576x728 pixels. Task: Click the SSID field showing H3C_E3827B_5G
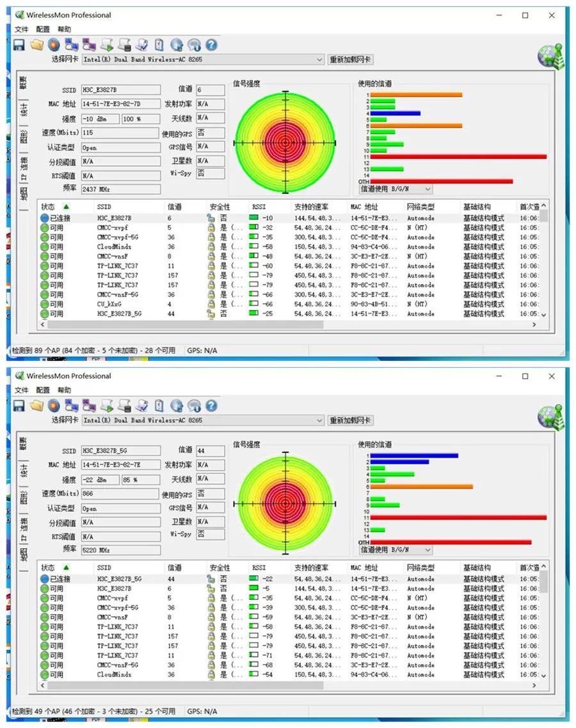[121, 450]
